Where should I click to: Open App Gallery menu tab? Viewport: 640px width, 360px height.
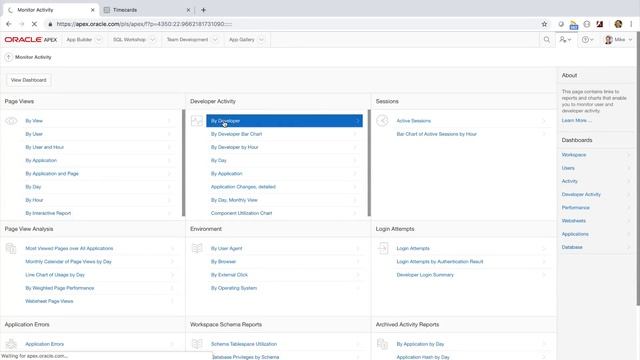[x=242, y=40]
